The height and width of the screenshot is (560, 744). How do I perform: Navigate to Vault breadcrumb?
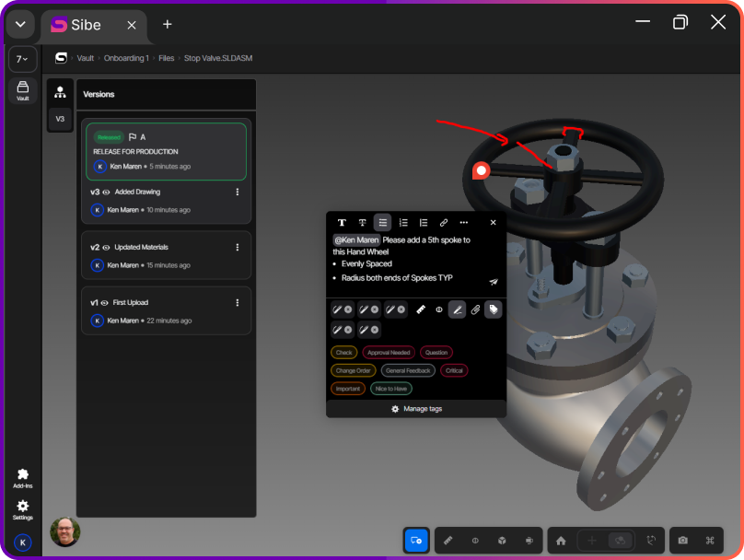[86, 58]
